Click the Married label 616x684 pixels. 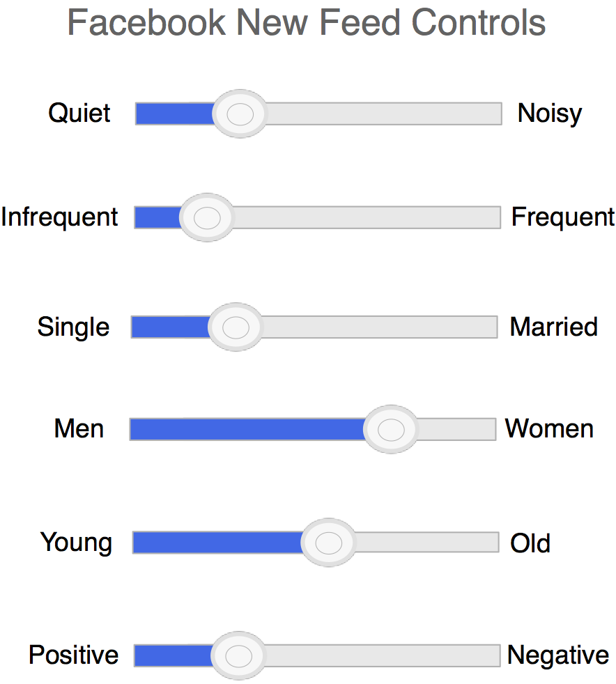click(x=553, y=327)
